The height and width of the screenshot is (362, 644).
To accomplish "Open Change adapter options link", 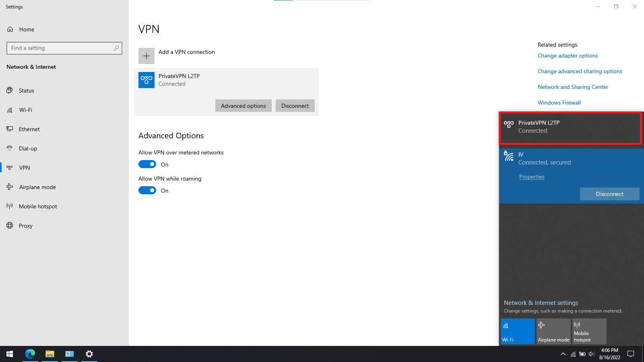I will point(568,56).
